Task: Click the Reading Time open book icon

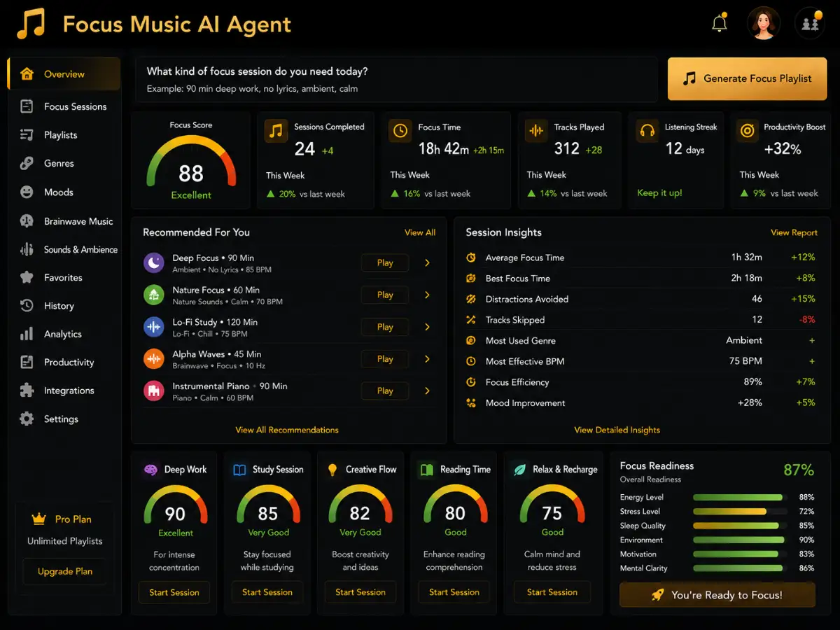Action: coord(426,470)
